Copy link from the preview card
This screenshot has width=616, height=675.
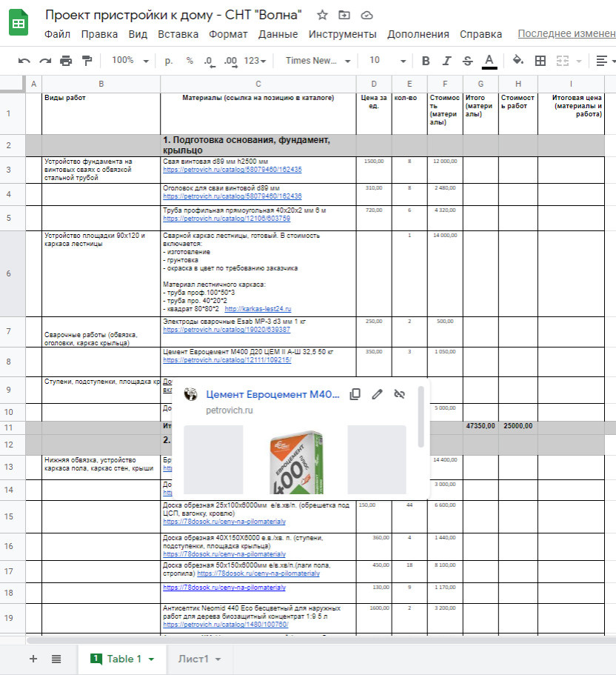[x=355, y=394]
